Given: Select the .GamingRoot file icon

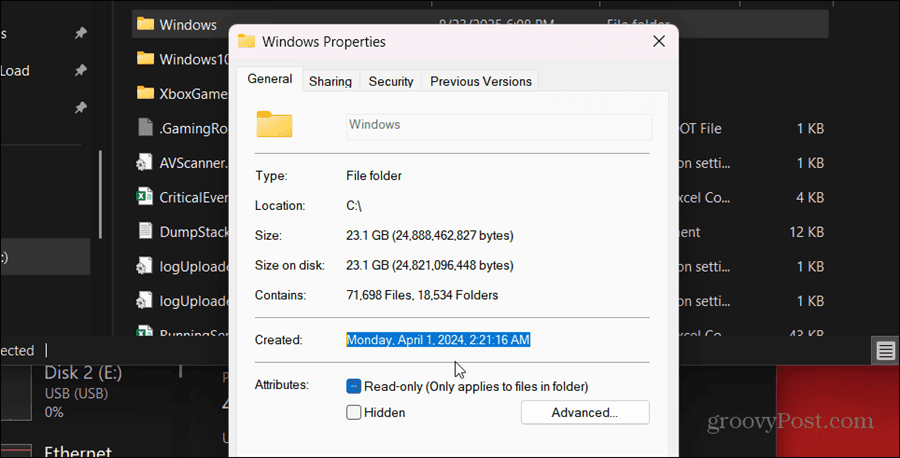Looking at the screenshot, I should 145,128.
